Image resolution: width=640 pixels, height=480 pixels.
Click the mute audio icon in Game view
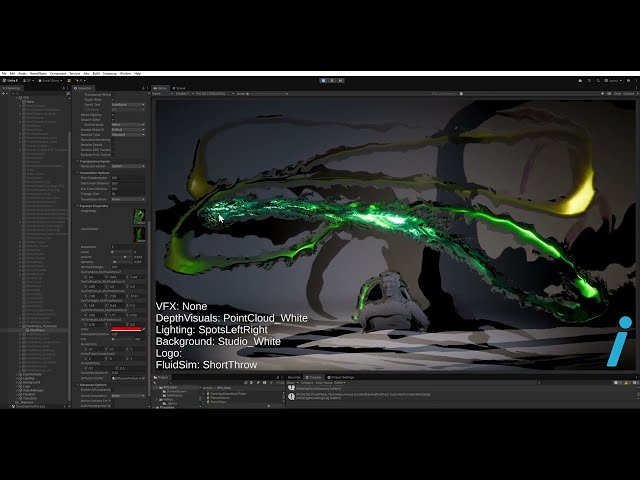[602, 93]
